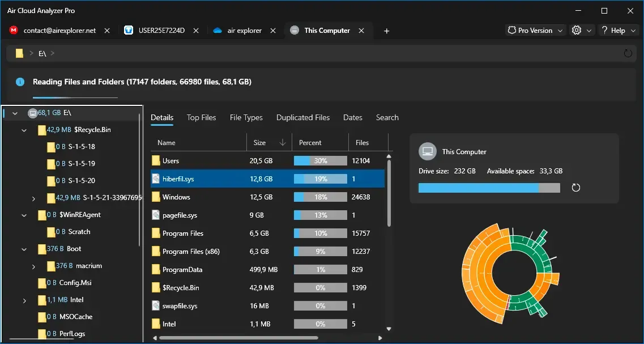Click the ProgramData folder icon
644x344 pixels.
[x=156, y=270]
